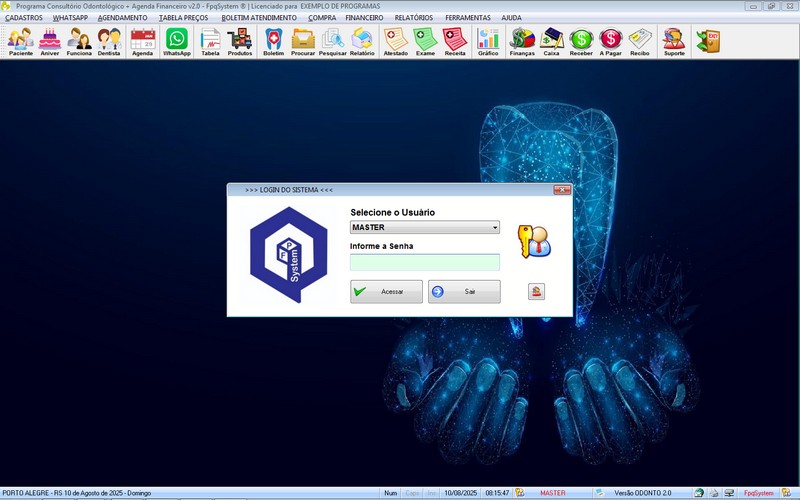Open the Caixa toolbar icon

(x=551, y=41)
